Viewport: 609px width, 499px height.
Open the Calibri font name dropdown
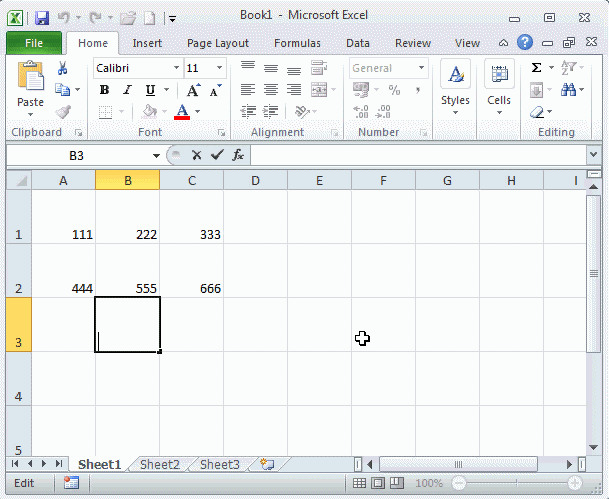[x=176, y=68]
